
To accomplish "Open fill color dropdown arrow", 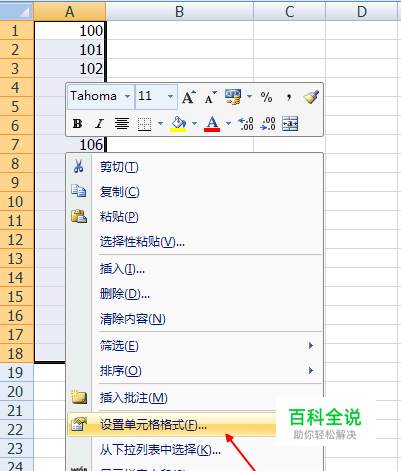I will [x=194, y=124].
